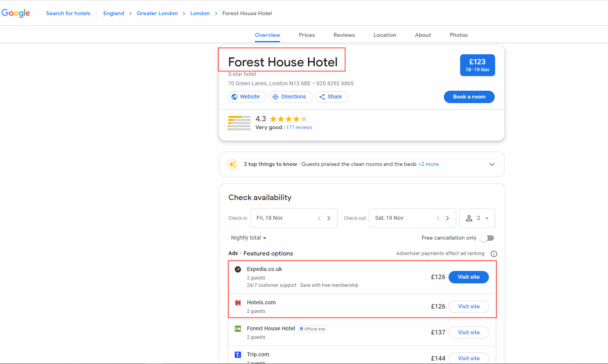
Task: Click the guests person icon
Action: click(x=469, y=218)
